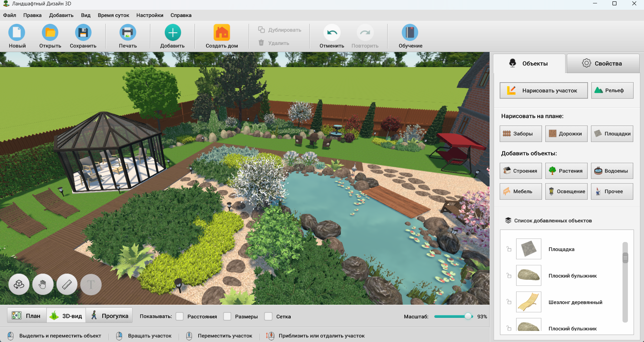The image size is (644, 342).
Task: Save the project using the Сохранить icon
Action: click(x=83, y=33)
